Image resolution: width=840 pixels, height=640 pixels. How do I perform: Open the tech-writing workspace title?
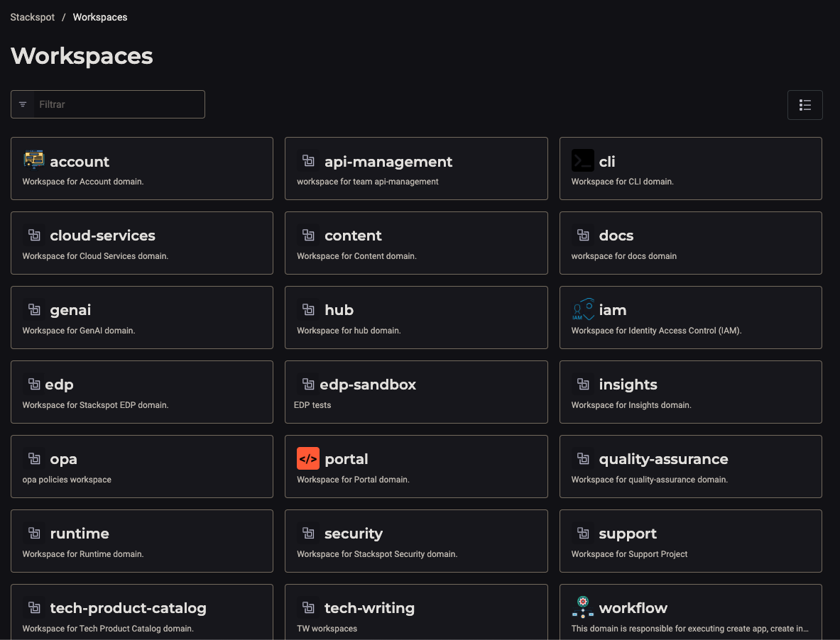click(x=370, y=608)
